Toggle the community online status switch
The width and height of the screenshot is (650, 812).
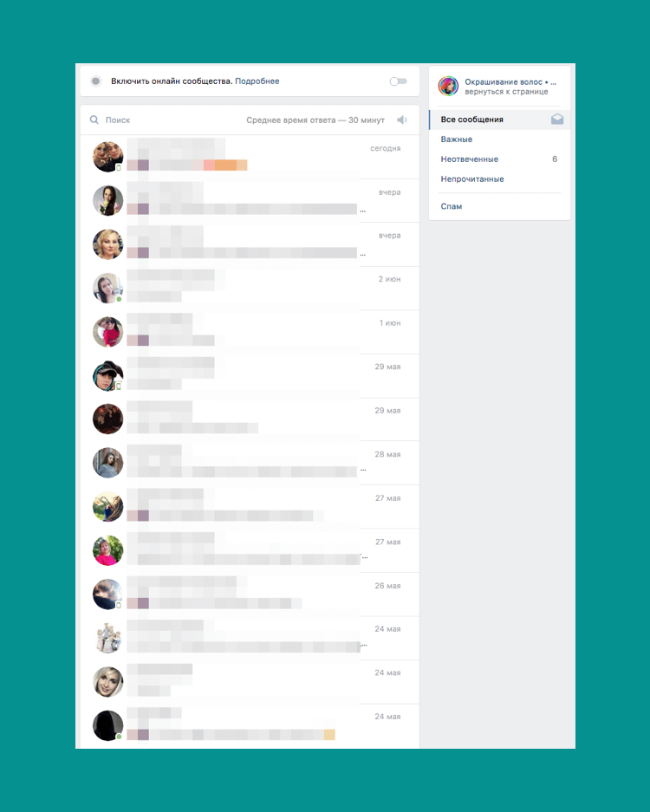click(x=398, y=81)
